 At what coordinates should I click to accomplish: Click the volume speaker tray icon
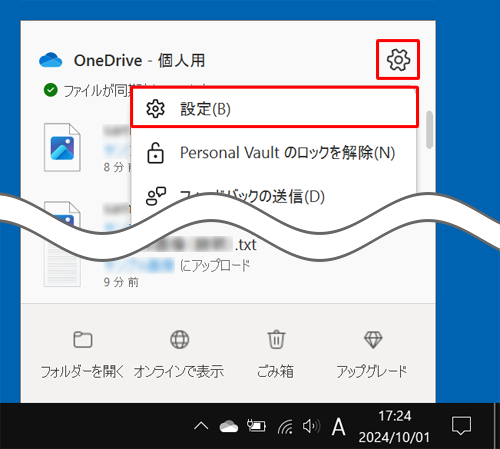tap(311, 426)
